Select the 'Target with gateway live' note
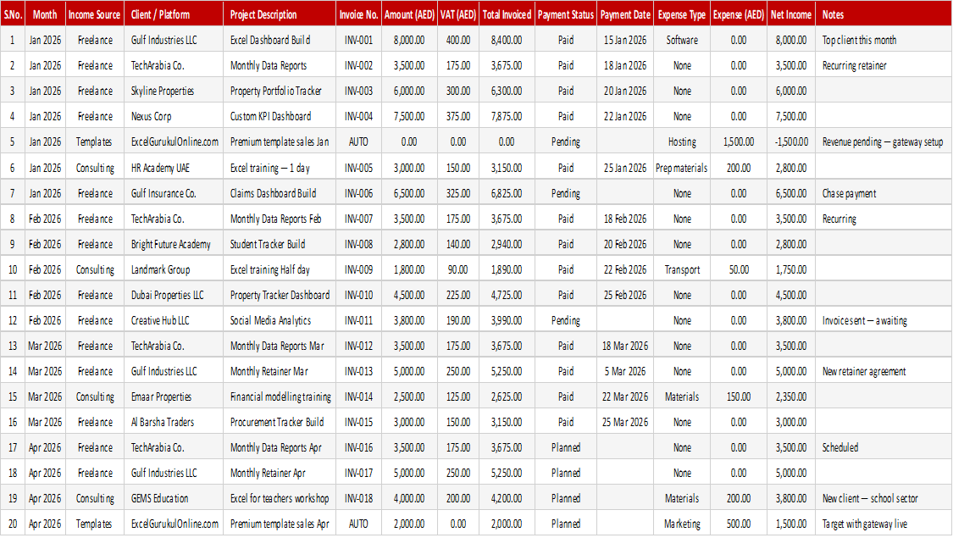Screen dimensions: 953x560 coord(884,524)
